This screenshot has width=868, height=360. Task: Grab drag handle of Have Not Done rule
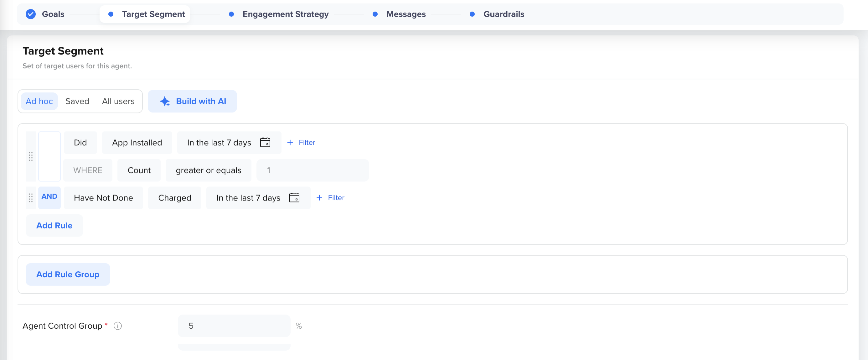[31, 198]
